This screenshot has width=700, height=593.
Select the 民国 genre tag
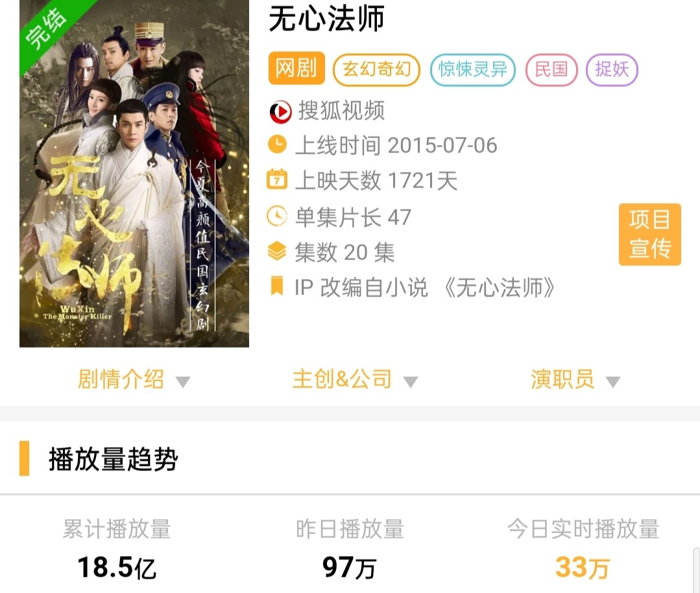551,69
